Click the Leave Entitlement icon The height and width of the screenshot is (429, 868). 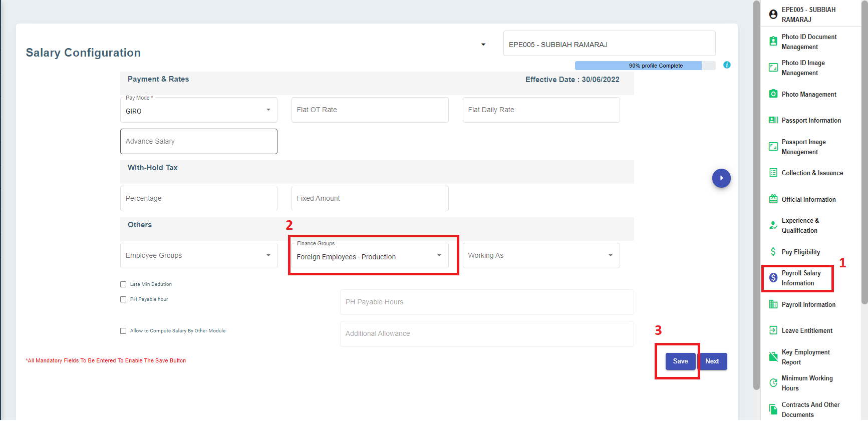click(x=773, y=330)
